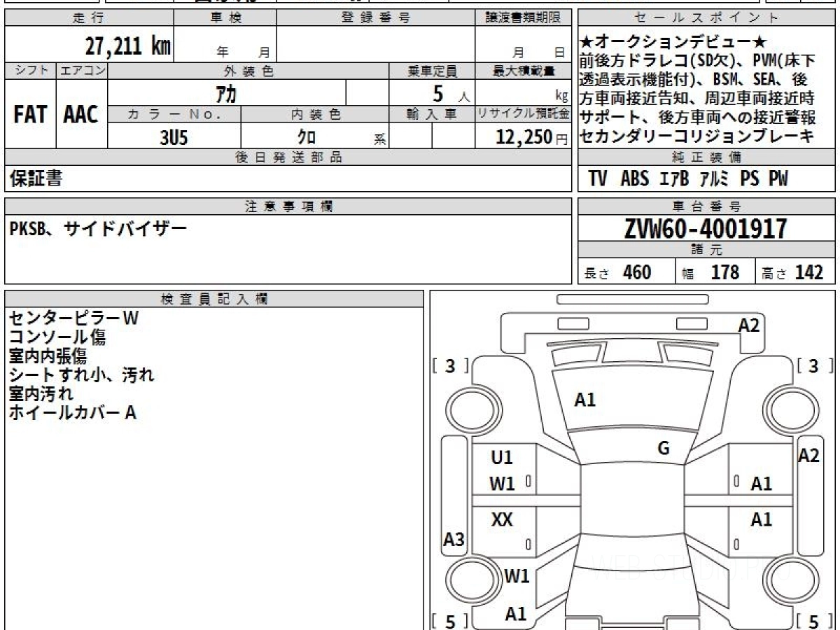
Task: Click the セールスポイント header
Action: (x=707, y=18)
